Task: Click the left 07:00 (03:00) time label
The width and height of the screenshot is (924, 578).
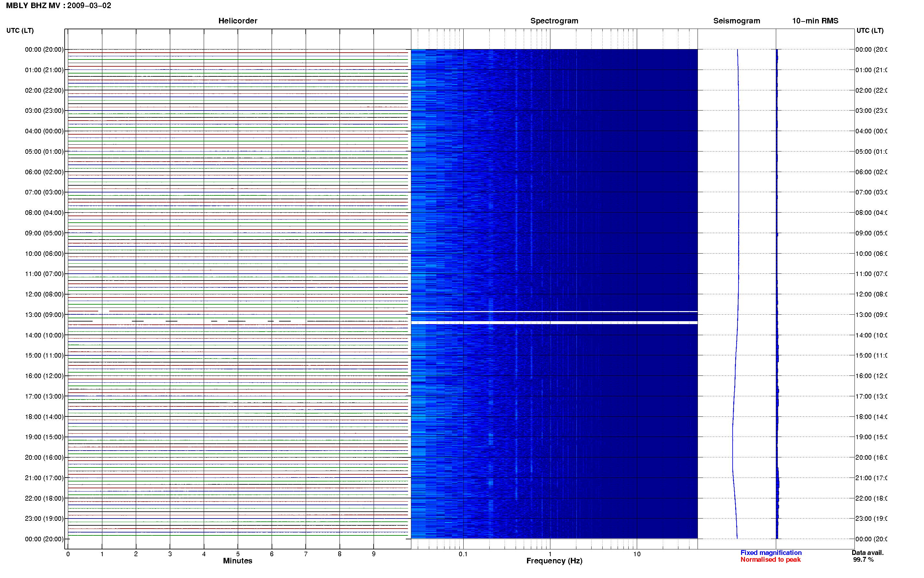Action: coord(44,192)
